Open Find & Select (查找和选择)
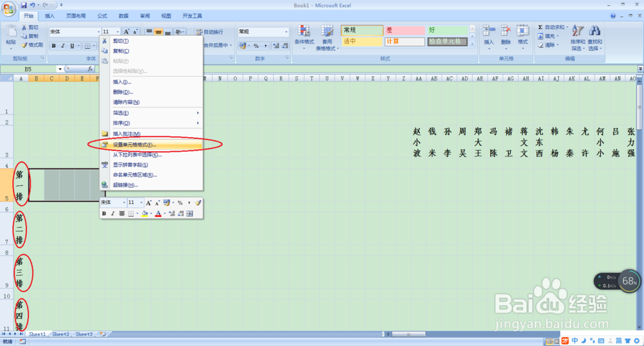Image resolution: width=644 pixels, height=346 pixels. pos(594,38)
